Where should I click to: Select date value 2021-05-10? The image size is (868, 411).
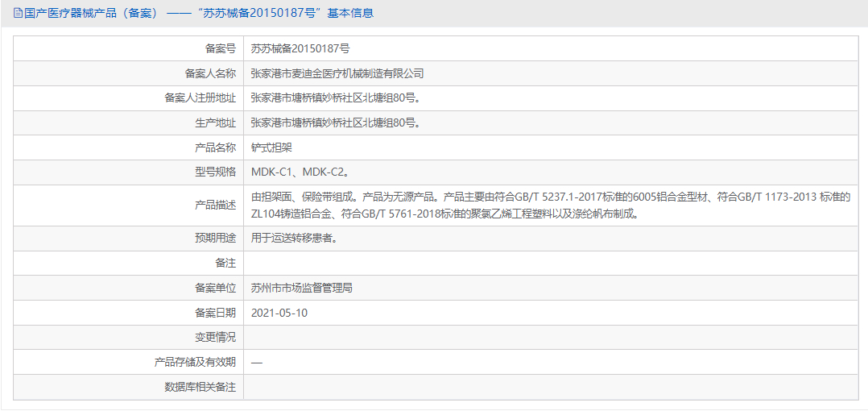pyautogui.click(x=279, y=313)
